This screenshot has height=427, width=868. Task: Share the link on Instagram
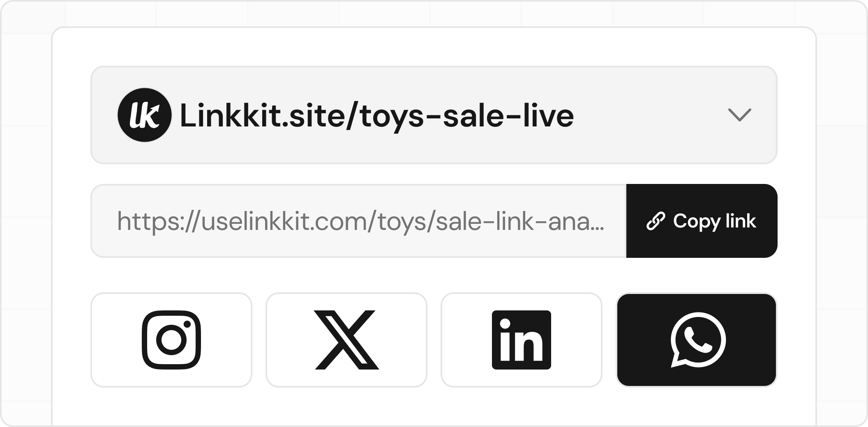pyautogui.click(x=171, y=340)
